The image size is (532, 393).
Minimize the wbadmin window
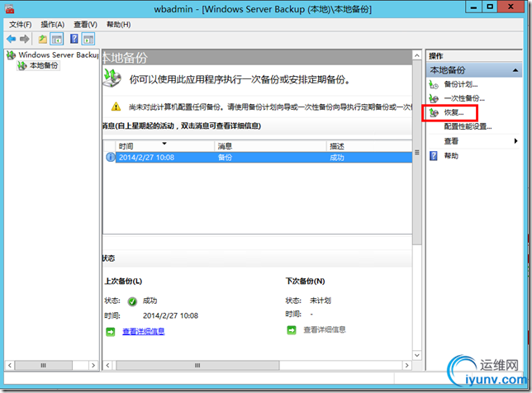[x=474, y=7]
